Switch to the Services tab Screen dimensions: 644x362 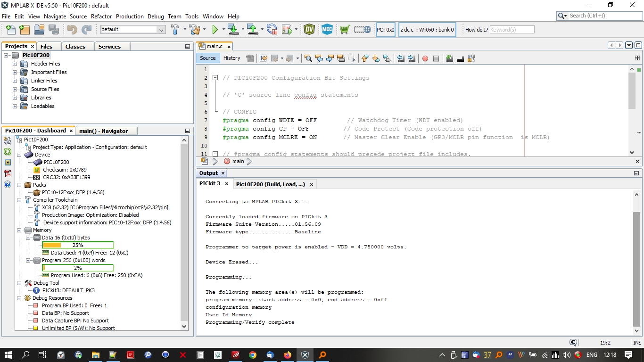click(109, 46)
